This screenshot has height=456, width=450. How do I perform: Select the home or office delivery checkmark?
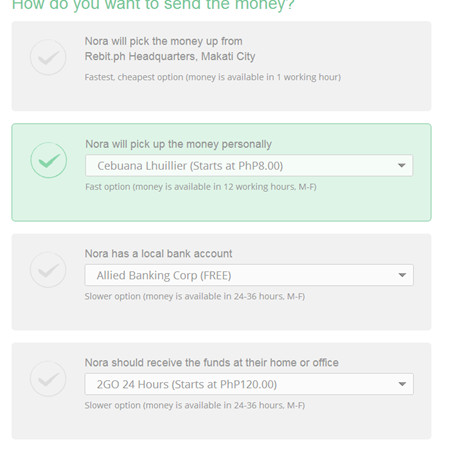[48, 379]
